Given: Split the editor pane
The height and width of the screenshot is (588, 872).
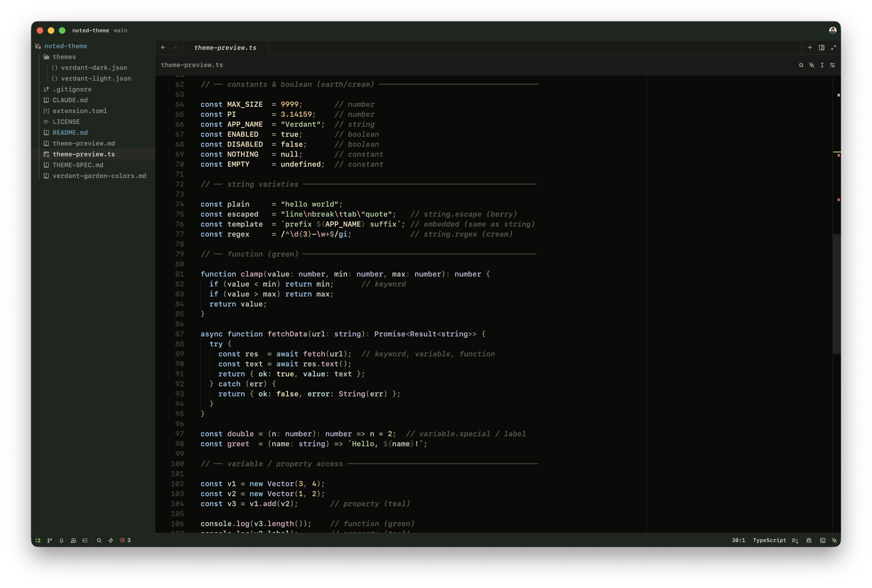Looking at the screenshot, I should (822, 48).
